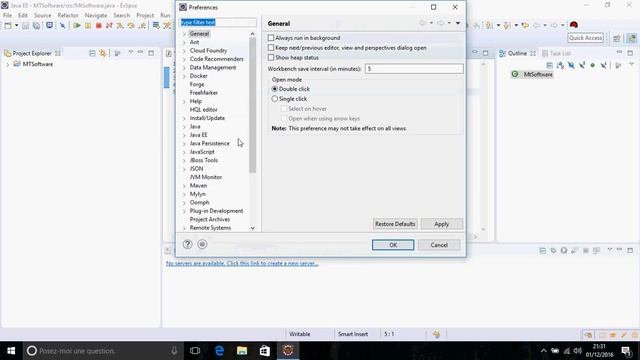
Task: Click the Apply button
Action: tap(442, 224)
